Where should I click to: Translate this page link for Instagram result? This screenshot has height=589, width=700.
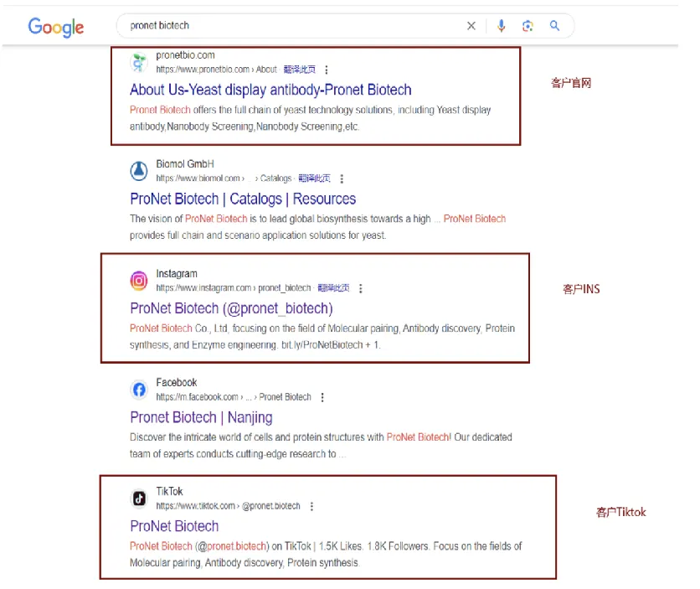[333, 287]
